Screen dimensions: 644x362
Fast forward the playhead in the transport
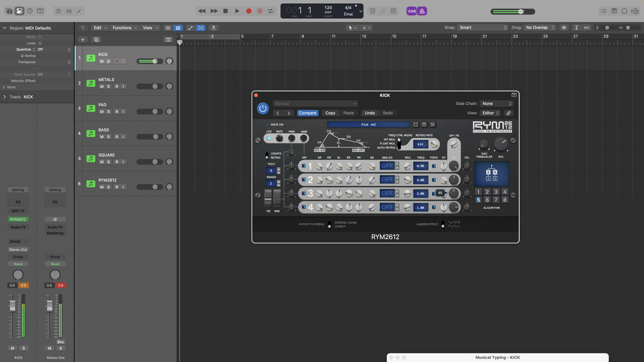click(x=214, y=11)
